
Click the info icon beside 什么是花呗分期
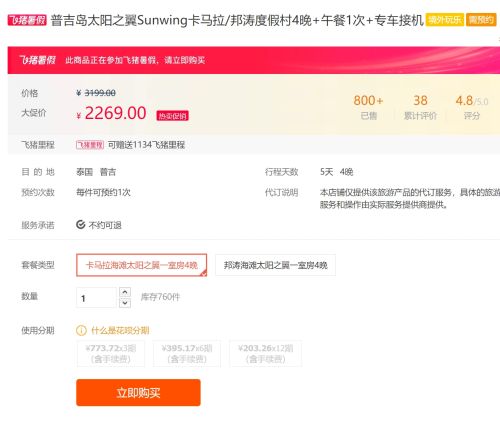(x=81, y=330)
